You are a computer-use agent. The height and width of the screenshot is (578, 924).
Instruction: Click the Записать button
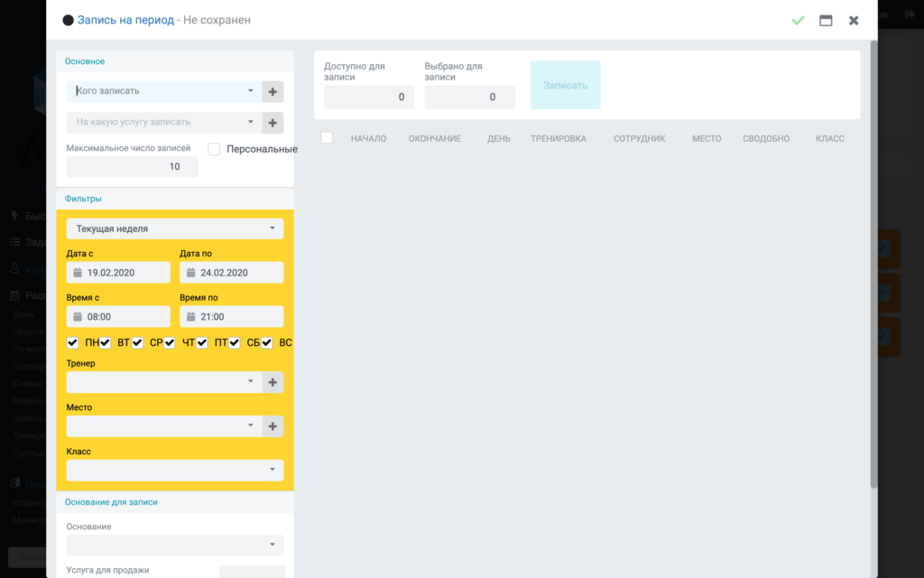[x=565, y=85]
